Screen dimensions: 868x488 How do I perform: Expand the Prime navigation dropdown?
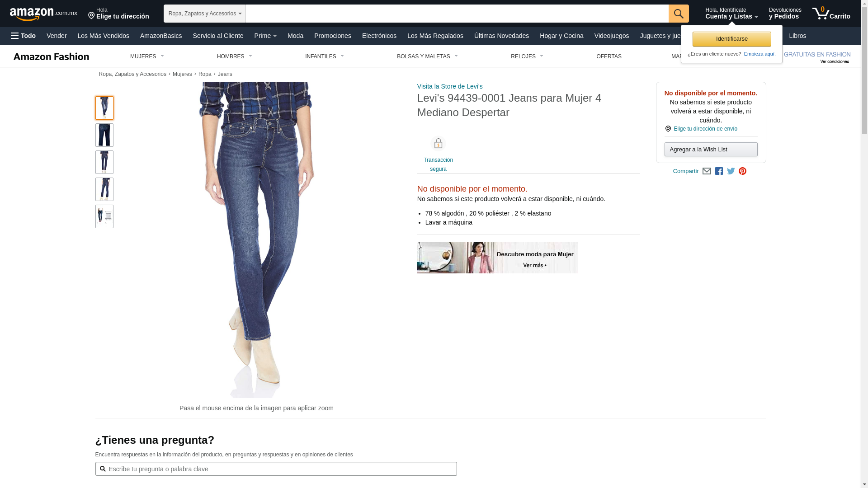[265, 36]
